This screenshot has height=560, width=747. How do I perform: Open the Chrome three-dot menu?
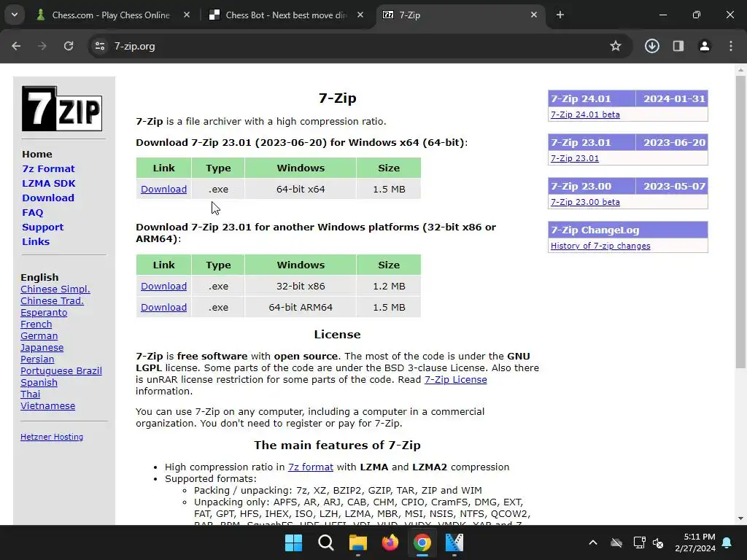pos(731,46)
